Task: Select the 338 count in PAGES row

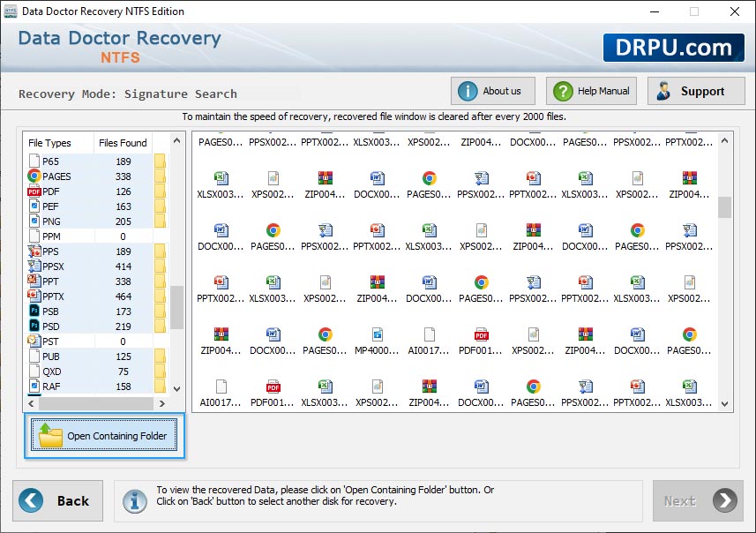Action: click(x=123, y=176)
